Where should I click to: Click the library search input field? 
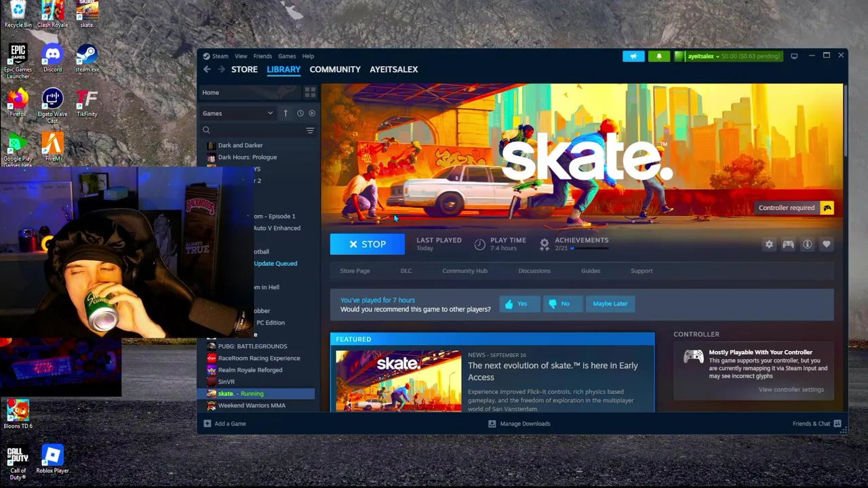(x=258, y=130)
